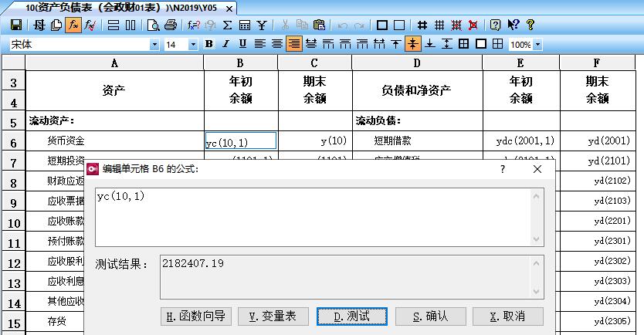Click the Sigma sum icon
644x335 pixels.
227,25
